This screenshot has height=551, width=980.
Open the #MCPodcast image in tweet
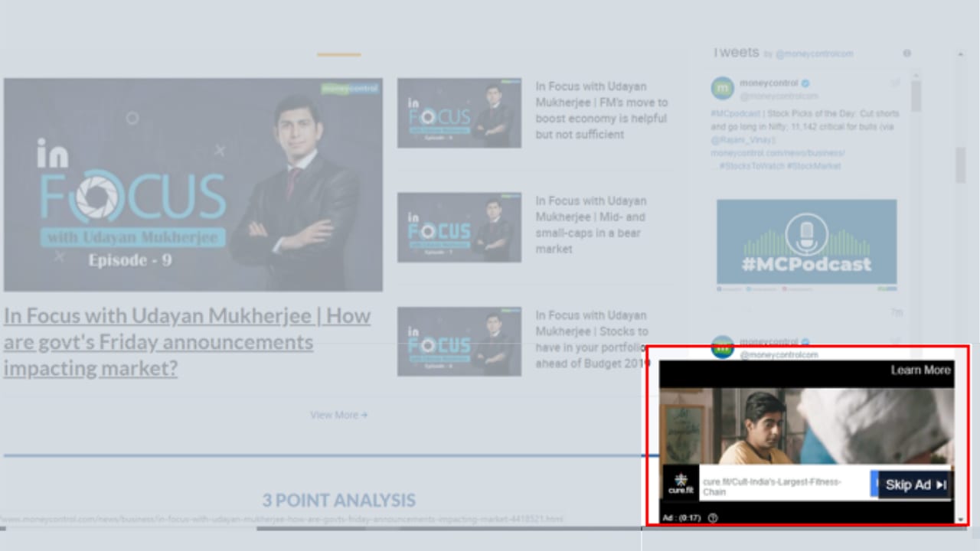point(806,242)
